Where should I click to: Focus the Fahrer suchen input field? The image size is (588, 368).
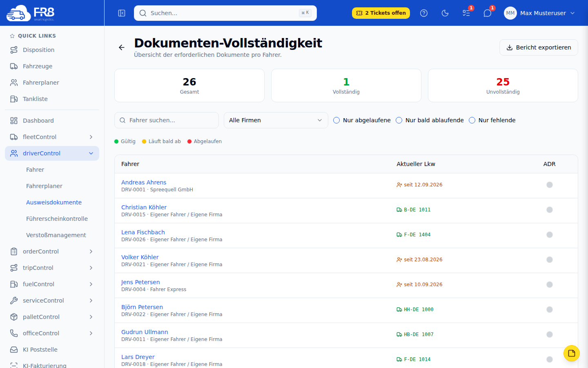167,120
